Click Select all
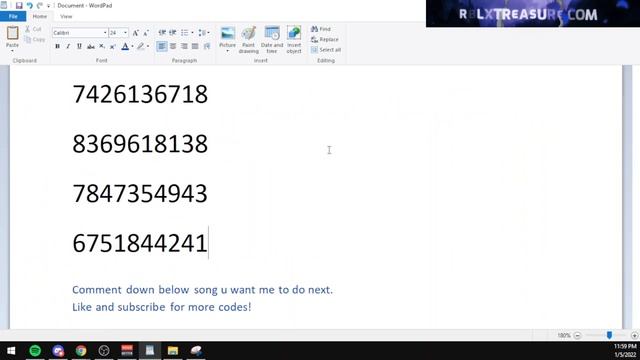 pos(326,50)
